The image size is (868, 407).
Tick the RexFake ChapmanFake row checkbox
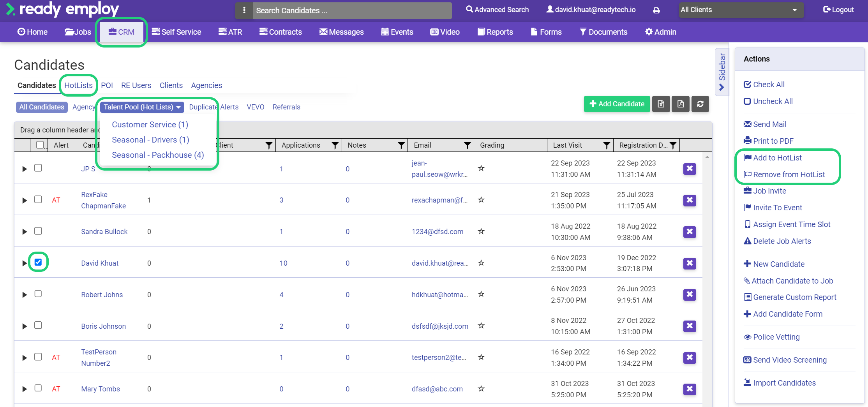point(38,199)
